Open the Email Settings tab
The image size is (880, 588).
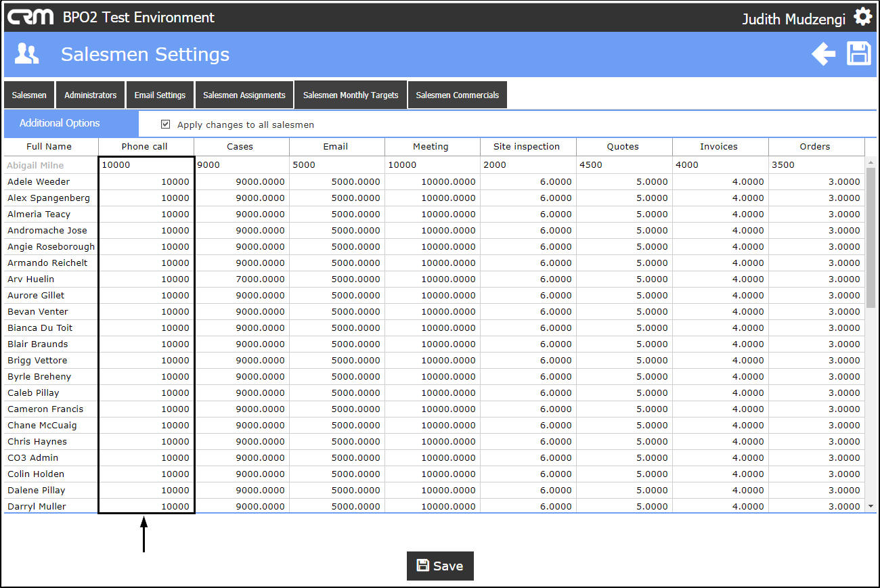[x=160, y=95]
